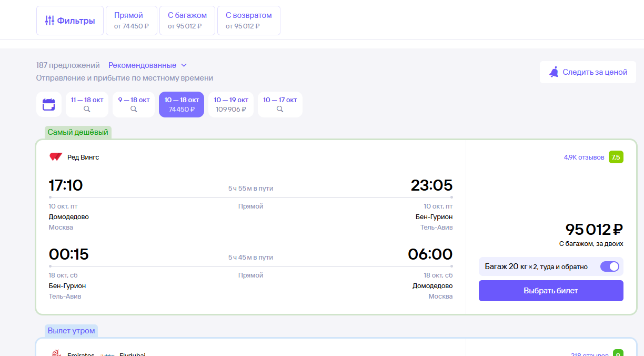Open the calendar date picker icon
Screen dimensions: 644x356
pos(49,104)
